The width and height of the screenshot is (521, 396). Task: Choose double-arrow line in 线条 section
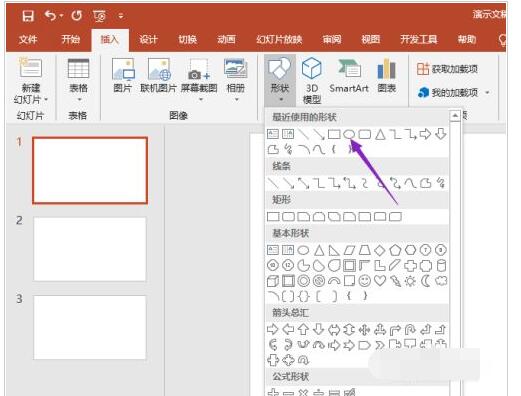pyautogui.click(x=303, y=183)
